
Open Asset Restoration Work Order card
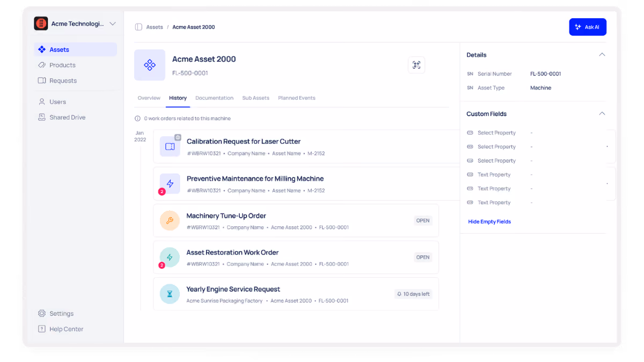tap(296, 257)
